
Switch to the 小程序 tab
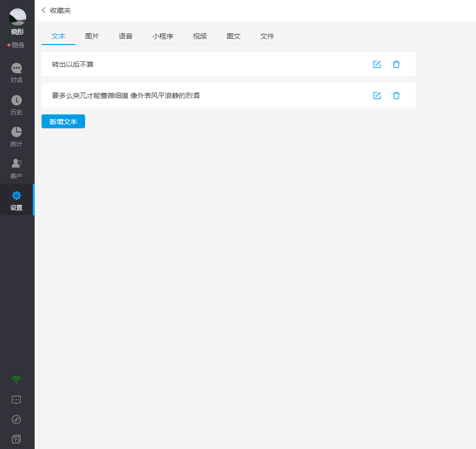(163, 37)
